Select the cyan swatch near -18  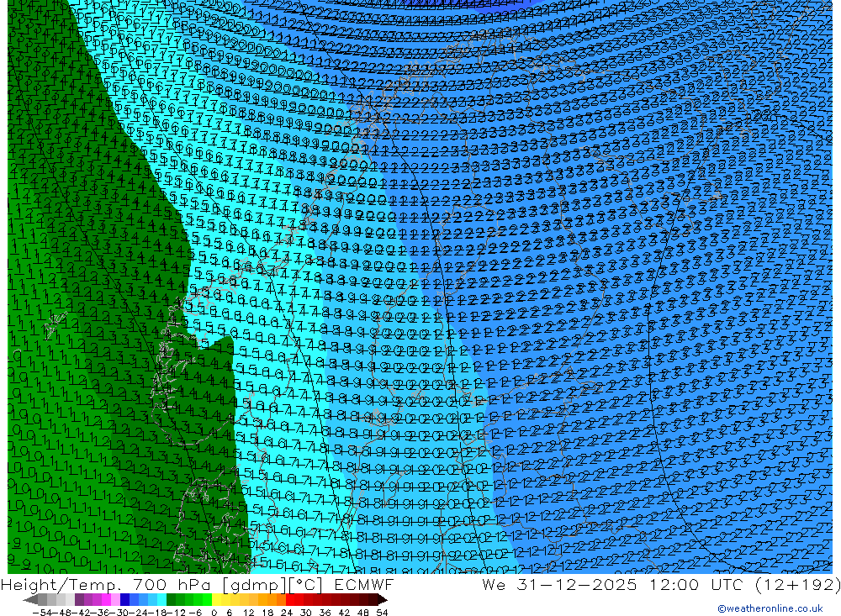coord(161,600)
